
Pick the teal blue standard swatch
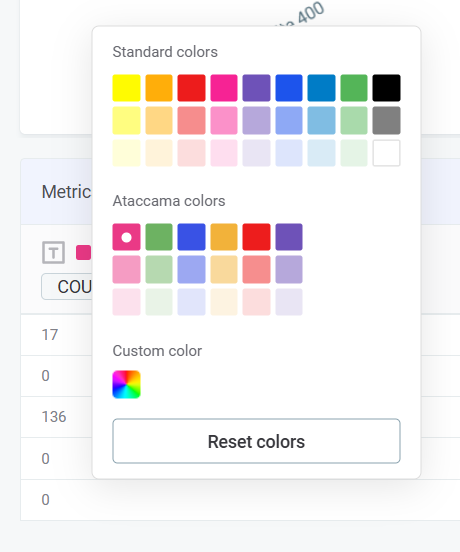(x=321, y=88)
